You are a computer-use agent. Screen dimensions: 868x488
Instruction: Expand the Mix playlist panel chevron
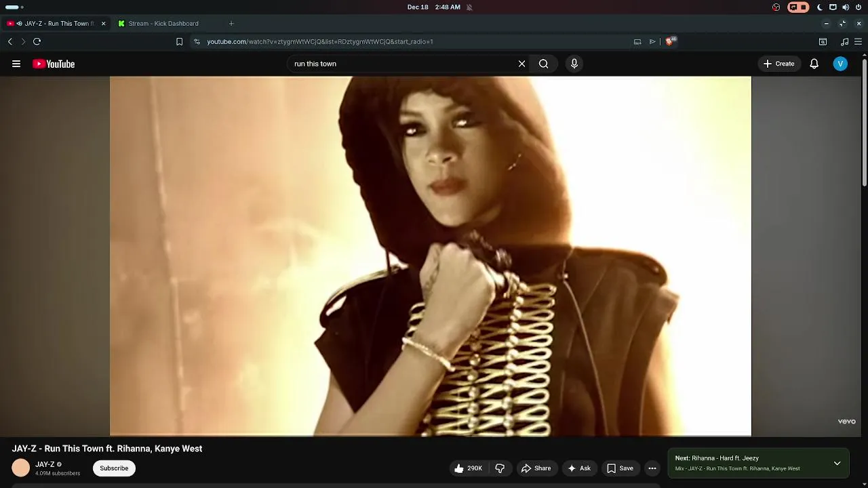tap(837, 464)
